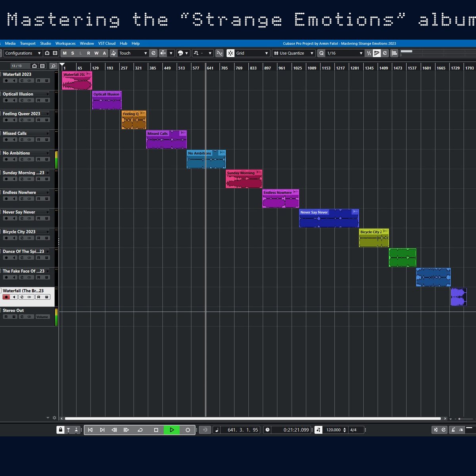476x476 pixels.
Task: Open the Hub menu
Action: (x=124, y=43)
